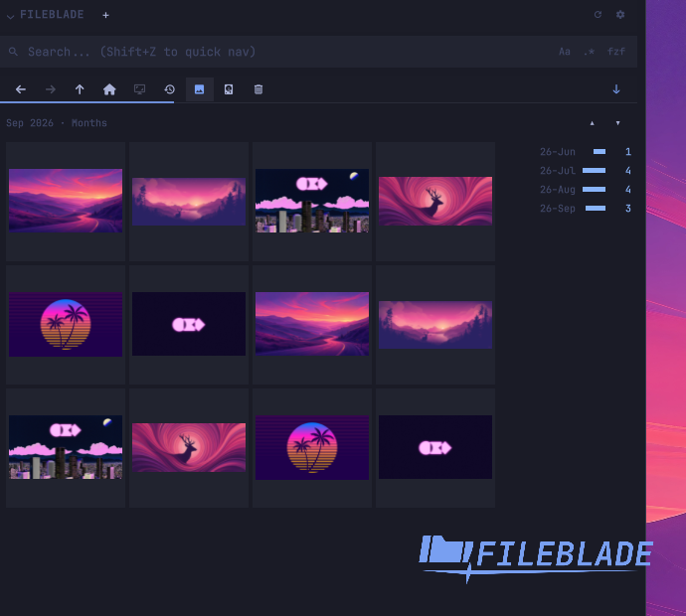The width and height of the screenshot is (686, 616).
Task: Open the trash bin icon
Action: point(258,89)
